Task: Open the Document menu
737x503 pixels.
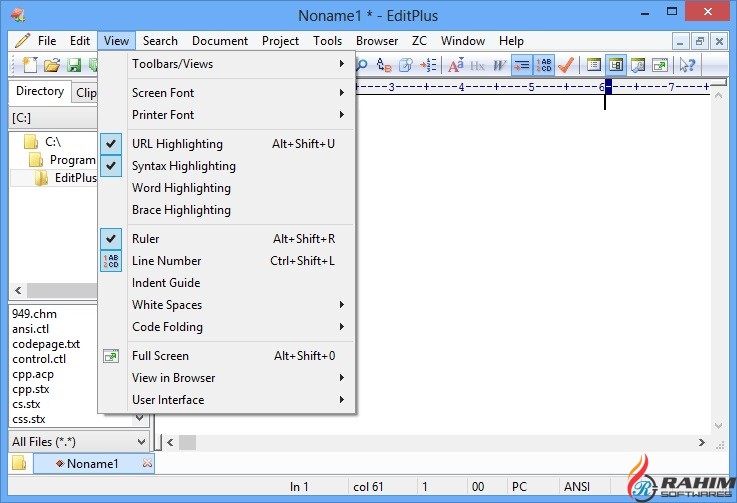Action: pos(220,41)
